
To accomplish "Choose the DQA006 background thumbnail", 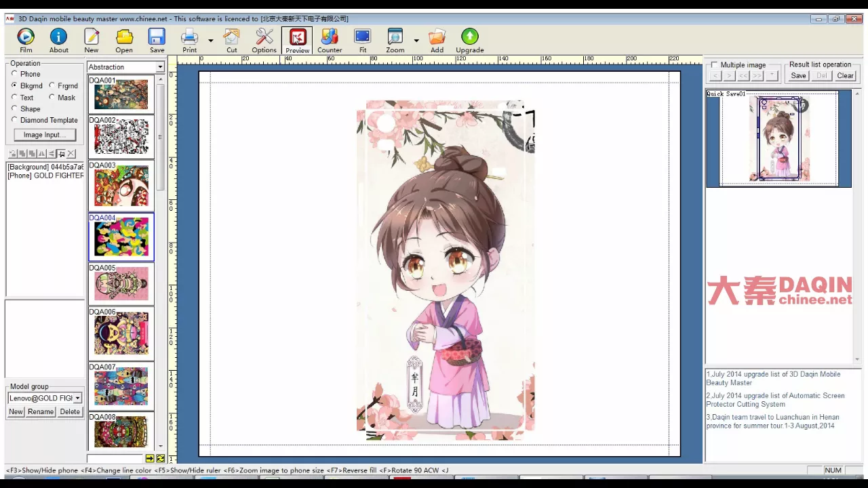I will (121, 333).
